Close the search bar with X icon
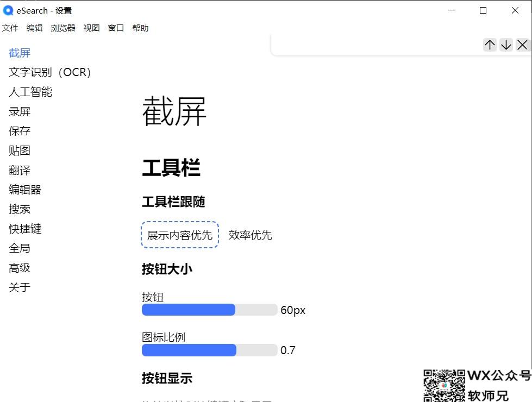Screen dimensions: 532x402 pos(522,45)
